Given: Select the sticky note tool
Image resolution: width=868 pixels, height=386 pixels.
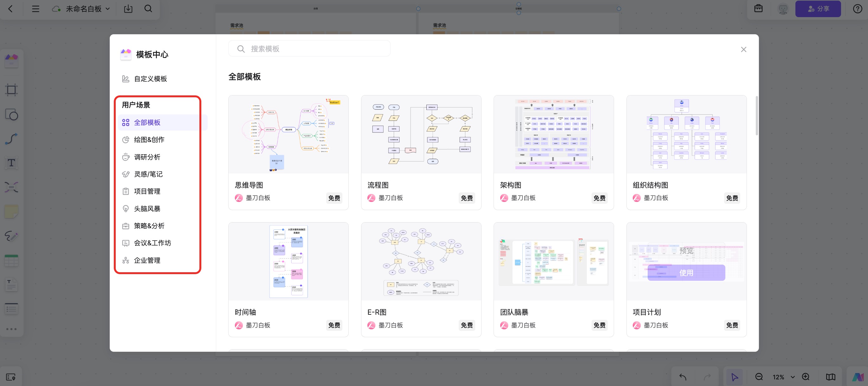Looking at the screenshot, I should tap(11, 211).
